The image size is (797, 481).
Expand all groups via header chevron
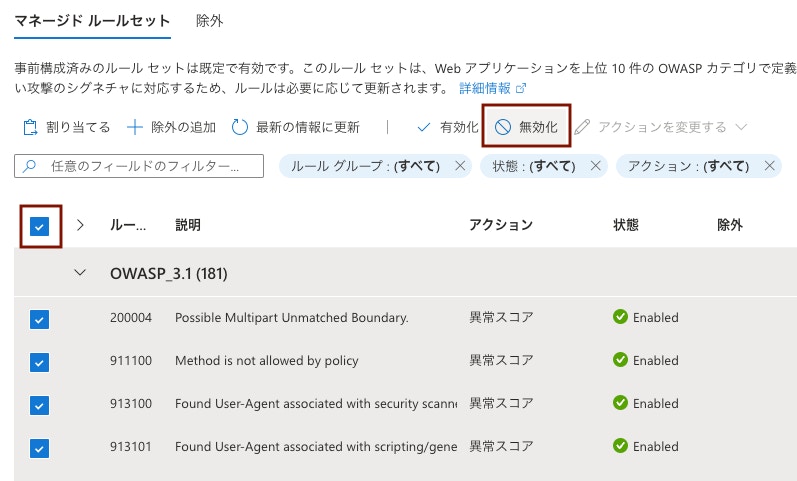(80, 225)
